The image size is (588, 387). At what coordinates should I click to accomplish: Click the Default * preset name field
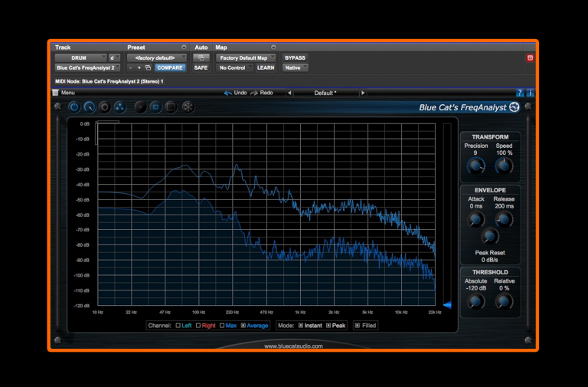325,93
